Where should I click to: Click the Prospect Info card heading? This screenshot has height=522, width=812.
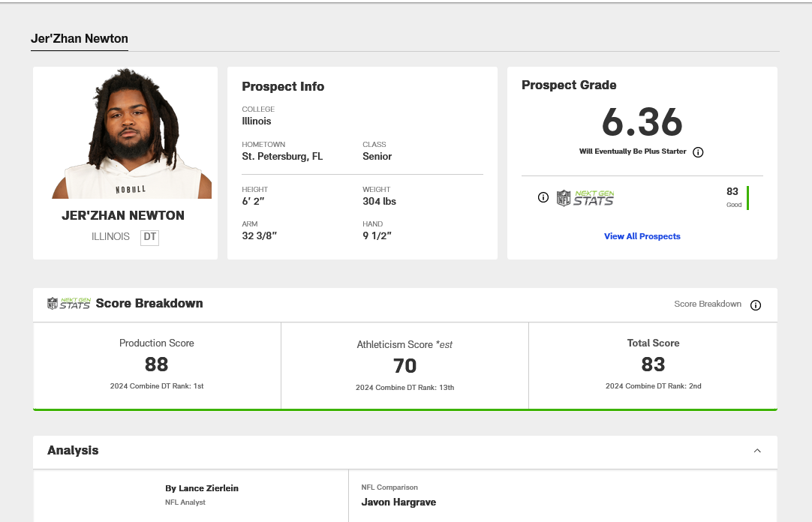tap(283, 86)
